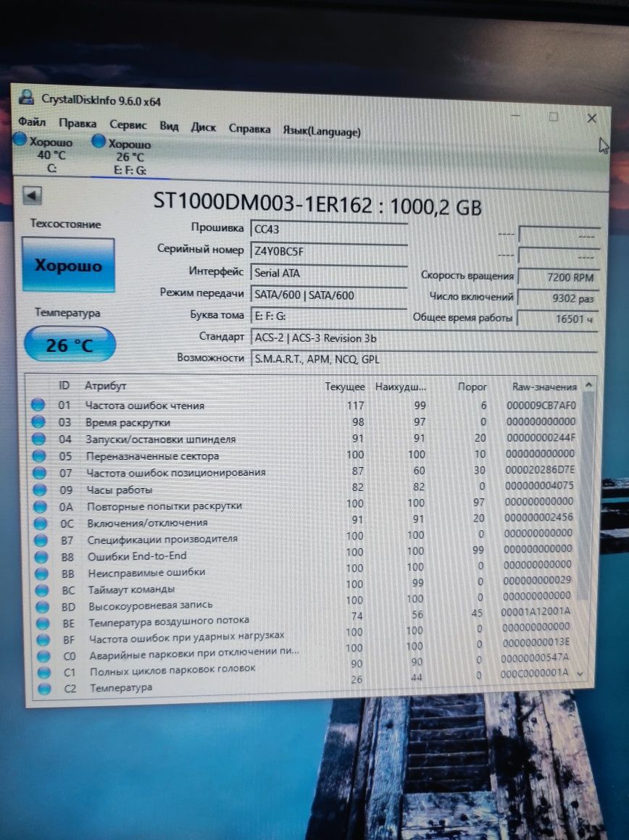Viewport: 629px width, 840px height.
Task: Click the 7200 RPM rotation speed field
Action: pyautogui.click(x=558, y=277)
